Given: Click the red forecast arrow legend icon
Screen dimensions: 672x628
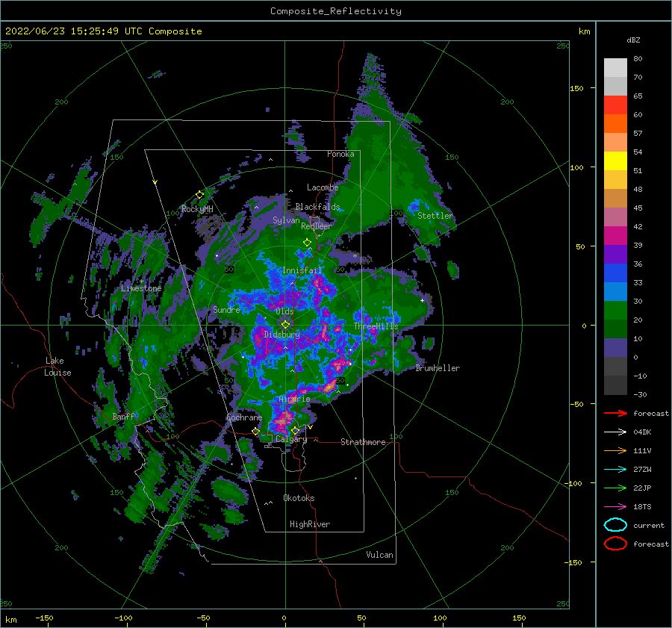Looking at the screenshot, I should click(x=615, y=413).
